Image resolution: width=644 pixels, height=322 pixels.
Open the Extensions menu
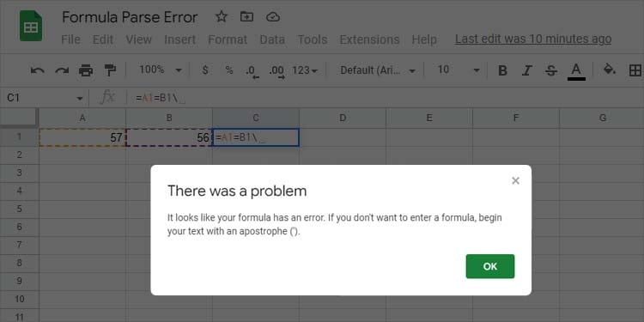(x=369, y=39)
